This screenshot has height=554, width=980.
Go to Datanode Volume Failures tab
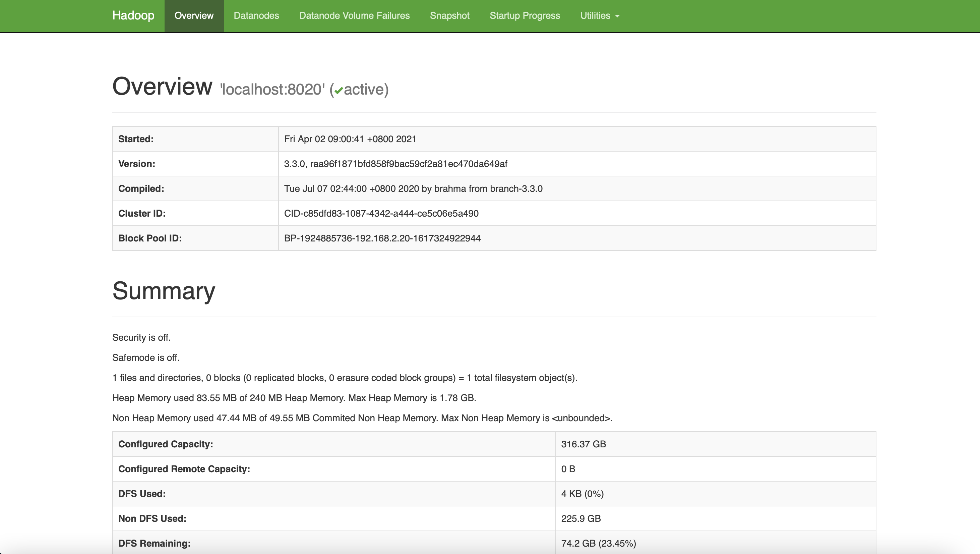(354, 16)
